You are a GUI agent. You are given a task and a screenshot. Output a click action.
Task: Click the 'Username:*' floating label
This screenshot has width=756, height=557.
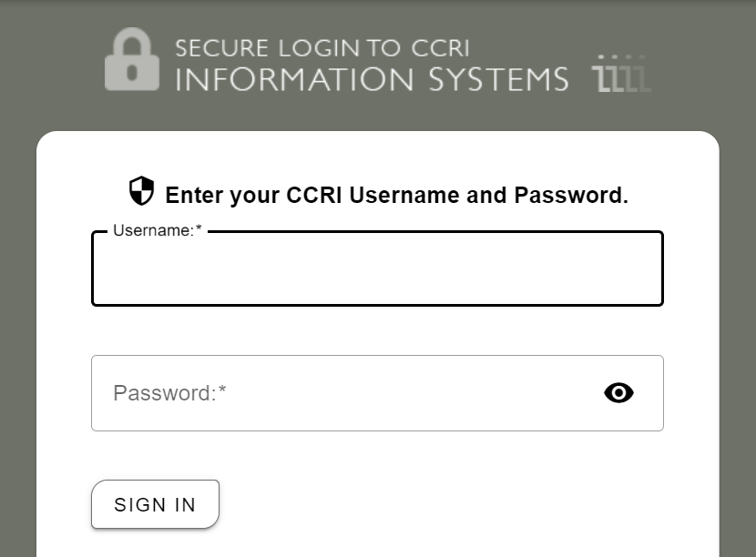158,230
